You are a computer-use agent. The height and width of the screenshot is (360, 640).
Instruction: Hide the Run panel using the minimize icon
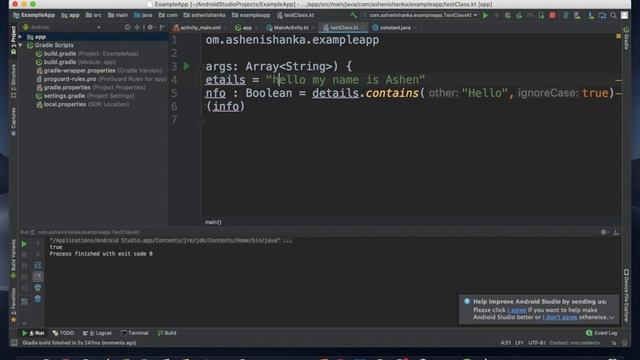click(616, 232)
